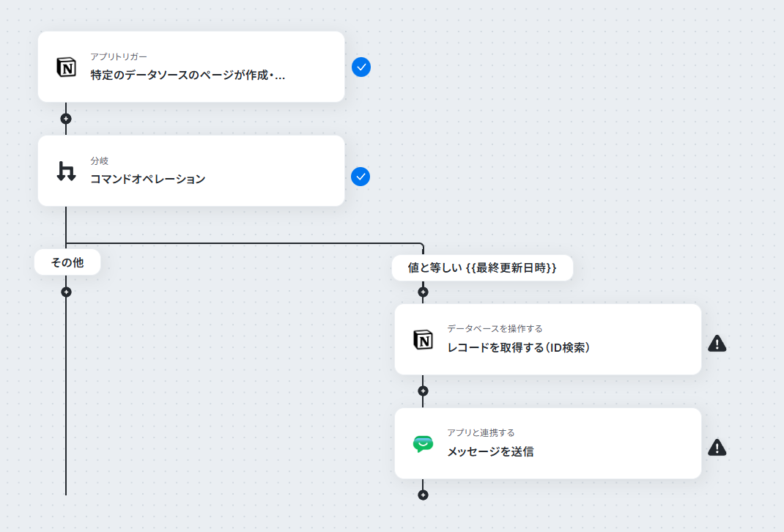Add a step between the trigger and branch cards
Image resolution: width=784 pixels, height=532 pixels.
66,119
